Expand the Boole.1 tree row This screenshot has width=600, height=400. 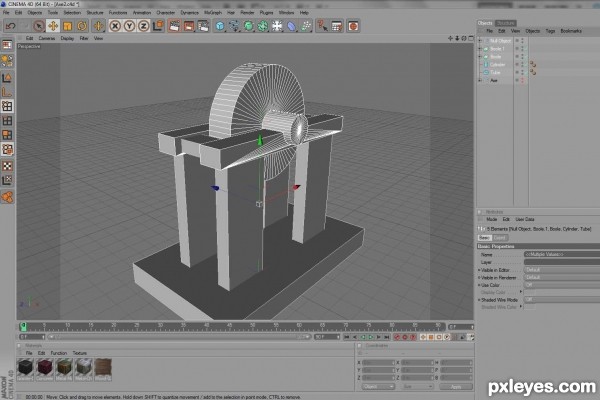click(x=480, y=49)
